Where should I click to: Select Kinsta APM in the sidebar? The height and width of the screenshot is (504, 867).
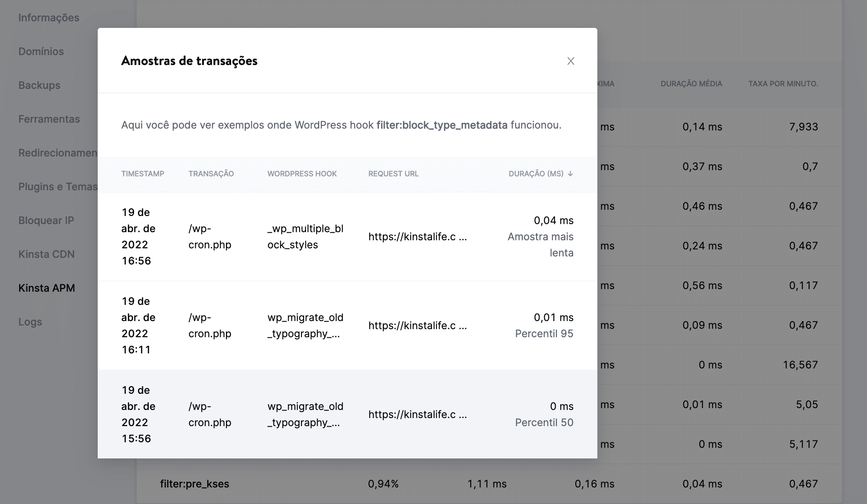click(47, 288)
